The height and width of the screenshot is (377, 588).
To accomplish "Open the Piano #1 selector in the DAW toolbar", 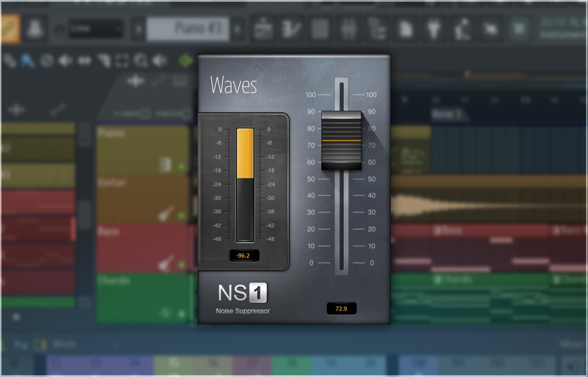I will pyautogui.click(x=188, y=29).
